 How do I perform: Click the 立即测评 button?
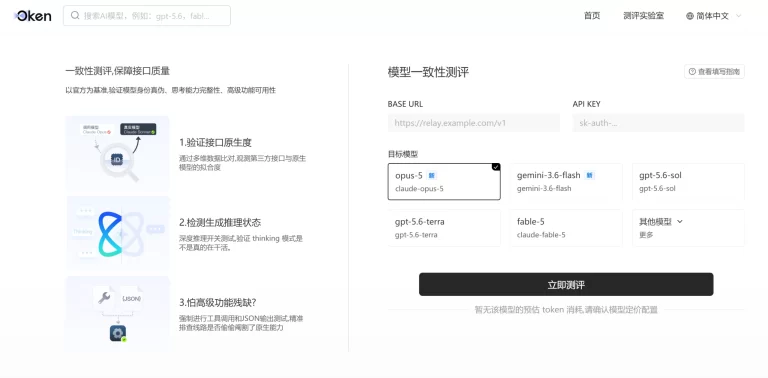click(x=566, y=284)
